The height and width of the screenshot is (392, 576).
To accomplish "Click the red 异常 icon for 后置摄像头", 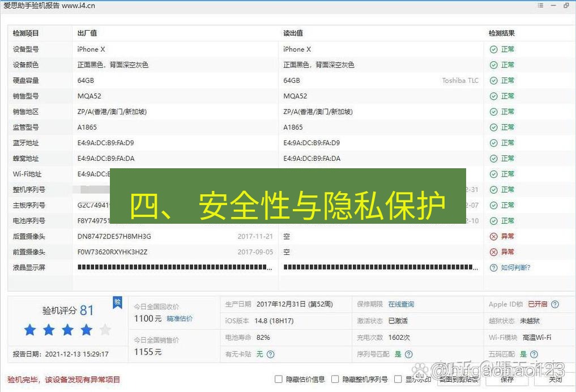I will [x=493, y=236].
